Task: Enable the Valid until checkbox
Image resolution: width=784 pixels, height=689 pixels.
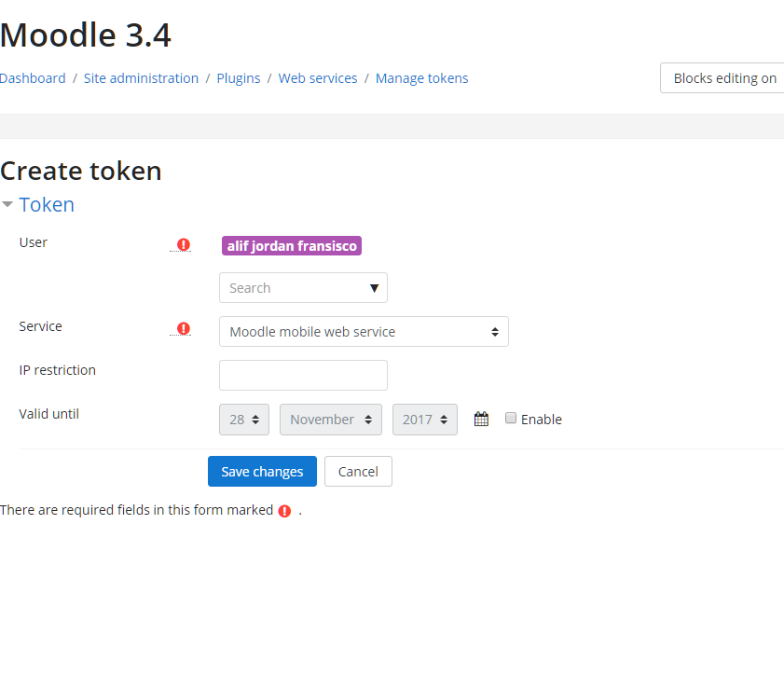Action: [x=511, y=418]
